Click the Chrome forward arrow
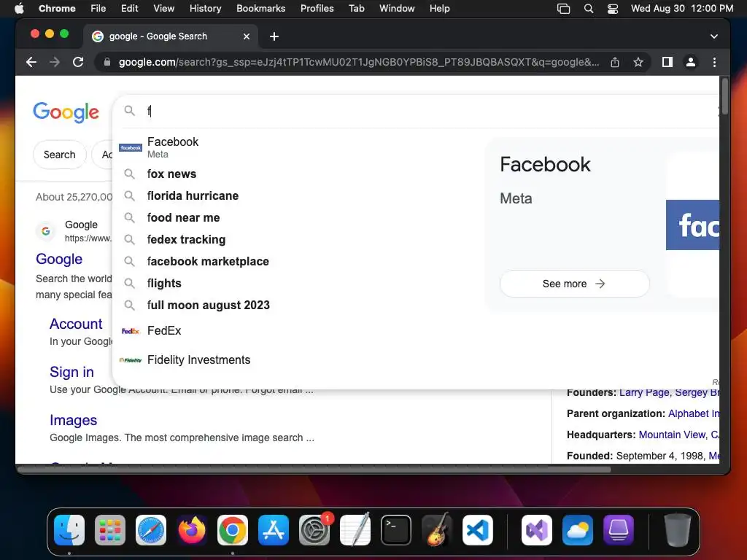Viewport: 747px width, 560px height. coord(55,63)
